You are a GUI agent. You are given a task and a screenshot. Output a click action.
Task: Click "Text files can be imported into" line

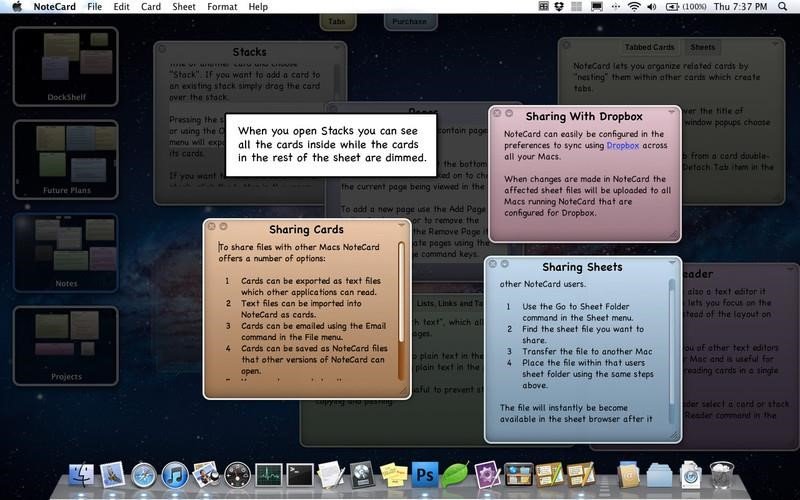tap(301, 303)
